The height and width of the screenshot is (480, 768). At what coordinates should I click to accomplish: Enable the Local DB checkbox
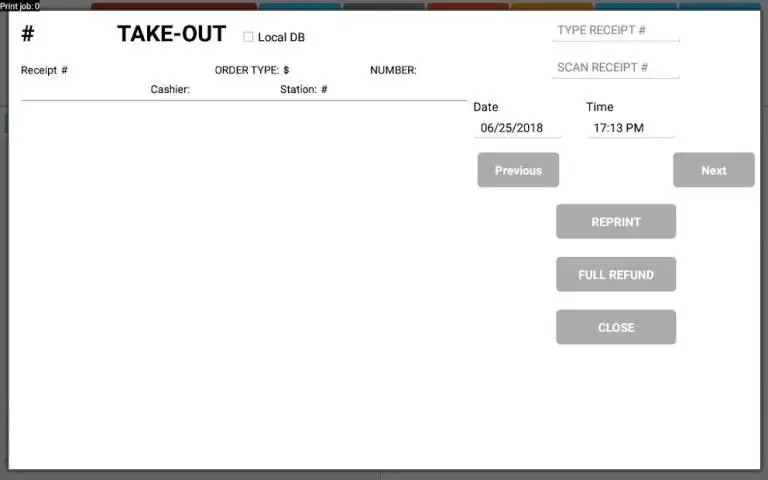248,37
